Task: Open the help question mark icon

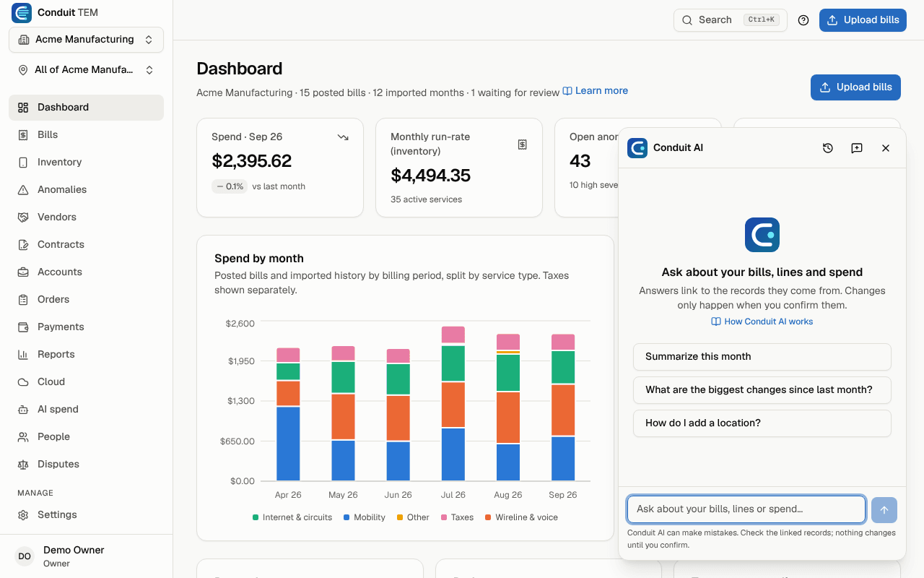Action: tap(803, 20)
